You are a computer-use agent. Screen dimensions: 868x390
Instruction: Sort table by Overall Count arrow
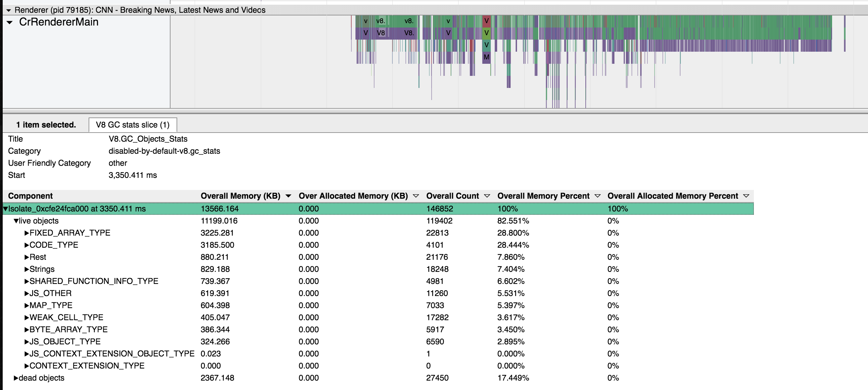[487, 196]
